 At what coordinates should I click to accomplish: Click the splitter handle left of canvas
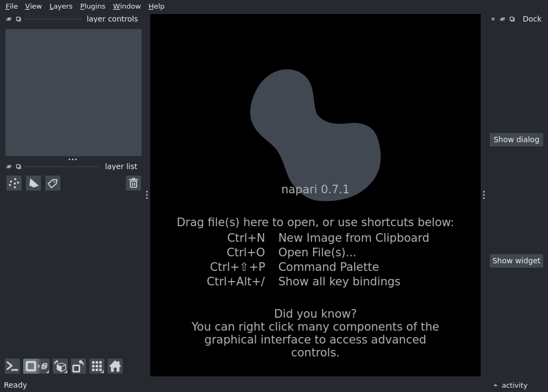click(x=147, y=195)
